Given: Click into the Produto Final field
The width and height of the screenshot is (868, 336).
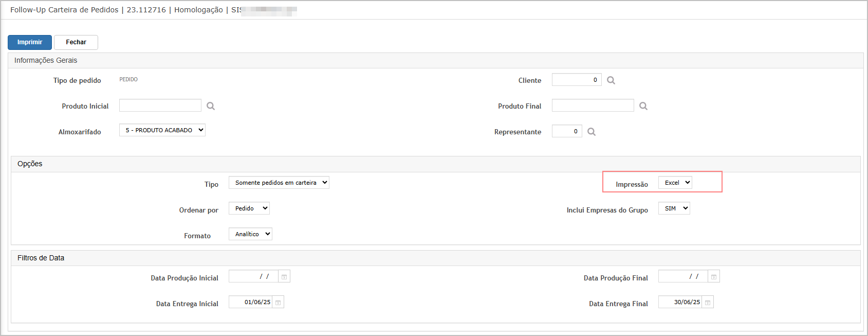Looking at the screenshot, I should [593, 105].
